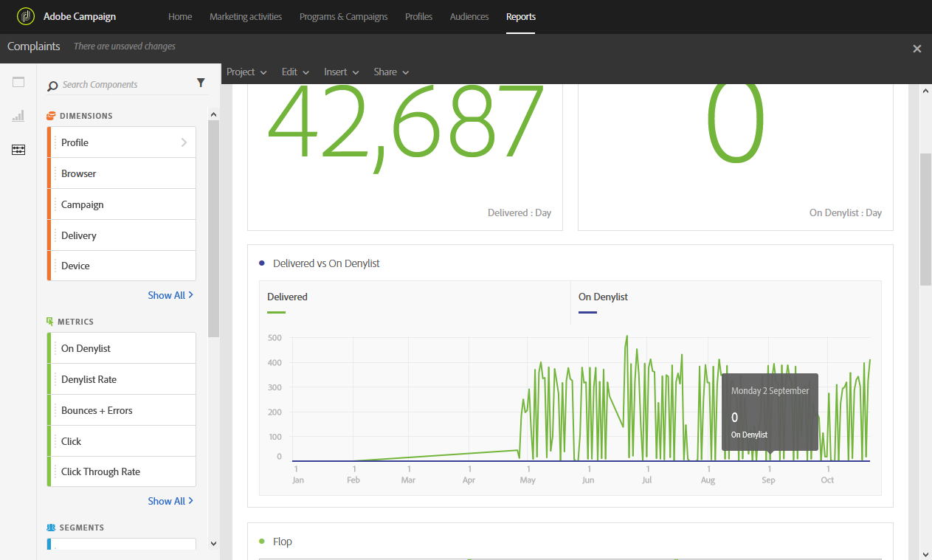The height and width of the screenshot is (560, 932).
Task: Click Show All under Dimensions
Action: (170, 295)
